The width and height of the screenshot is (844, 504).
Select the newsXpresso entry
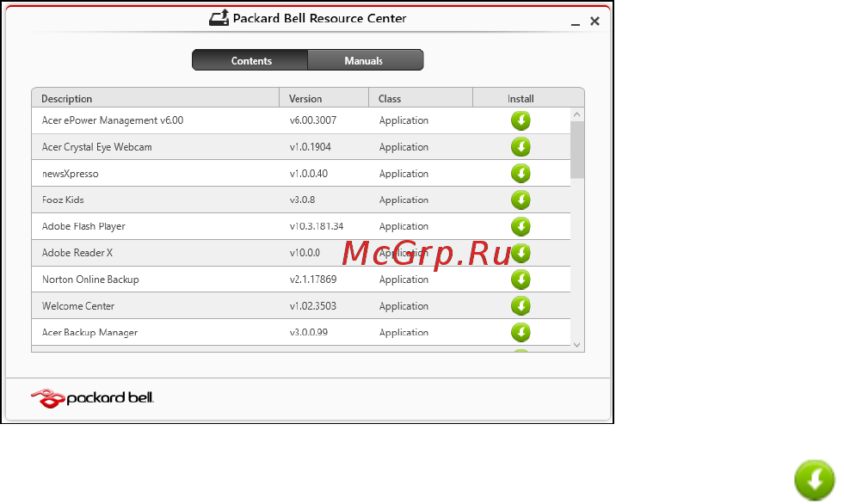pos(301,173)
